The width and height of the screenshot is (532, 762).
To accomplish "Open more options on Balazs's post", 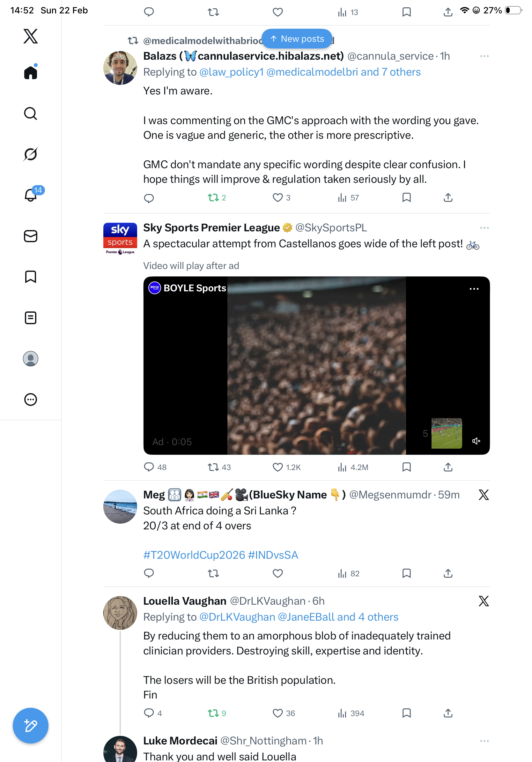I will 484,56.
